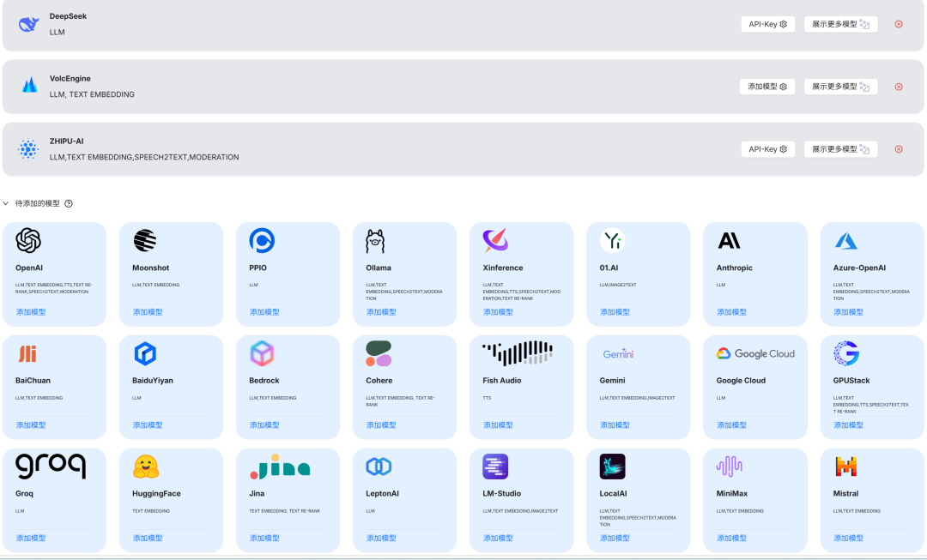Click help icon beside 待添加的模型
Viewport: 927px width, 560px height.
point(69,204)
